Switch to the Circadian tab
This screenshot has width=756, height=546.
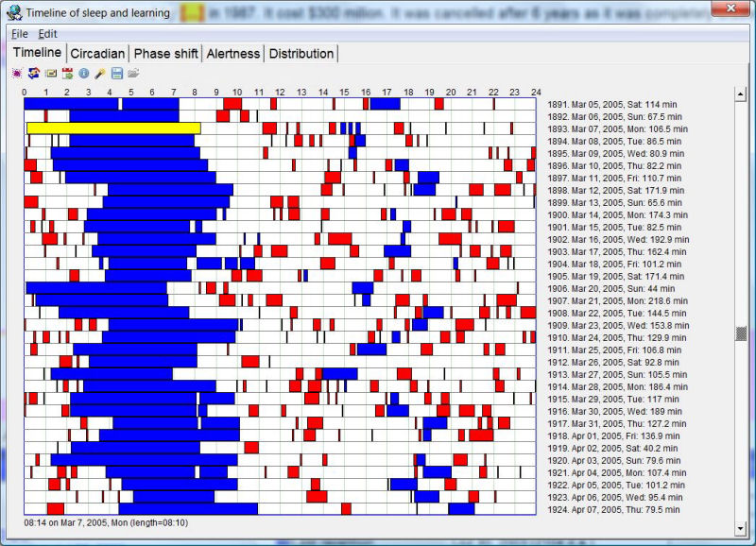pos(95,54)
